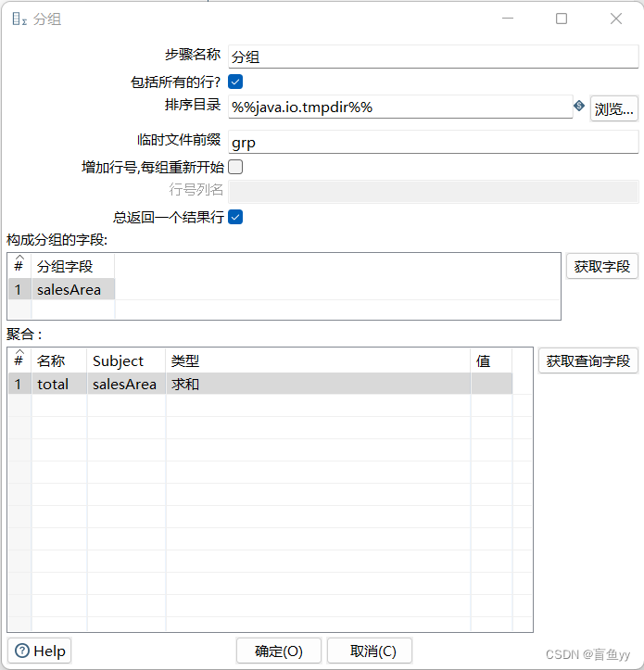Toggle '总返回一个结果行' checkbox
The width and height of the screenshot is (644, 670).
coord(235,217)
